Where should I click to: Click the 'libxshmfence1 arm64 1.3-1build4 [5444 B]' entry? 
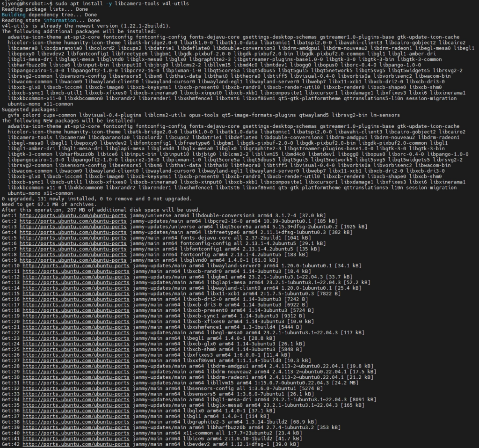243,327
